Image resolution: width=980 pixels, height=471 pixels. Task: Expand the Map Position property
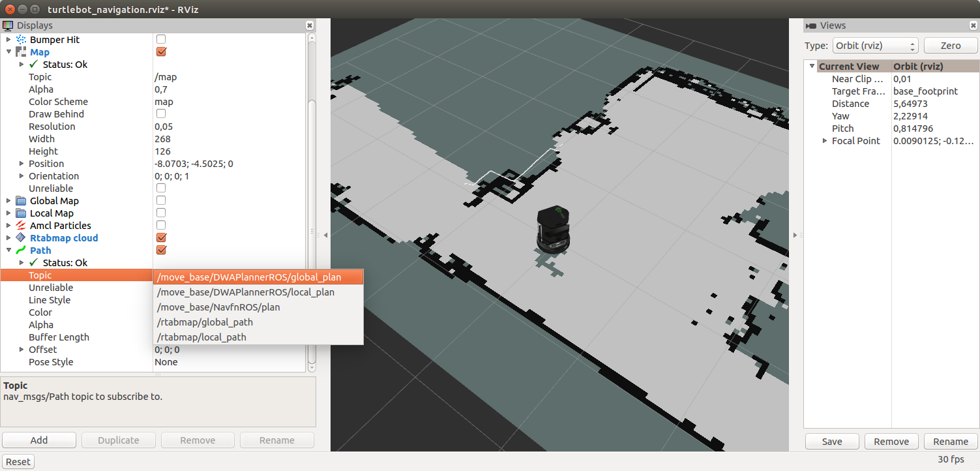tap(22, 164)
